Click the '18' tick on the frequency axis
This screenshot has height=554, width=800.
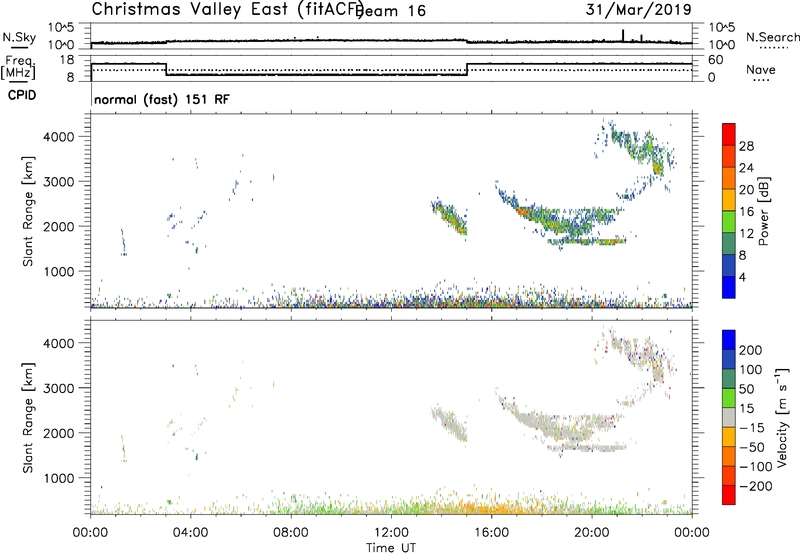coord(66,60)
